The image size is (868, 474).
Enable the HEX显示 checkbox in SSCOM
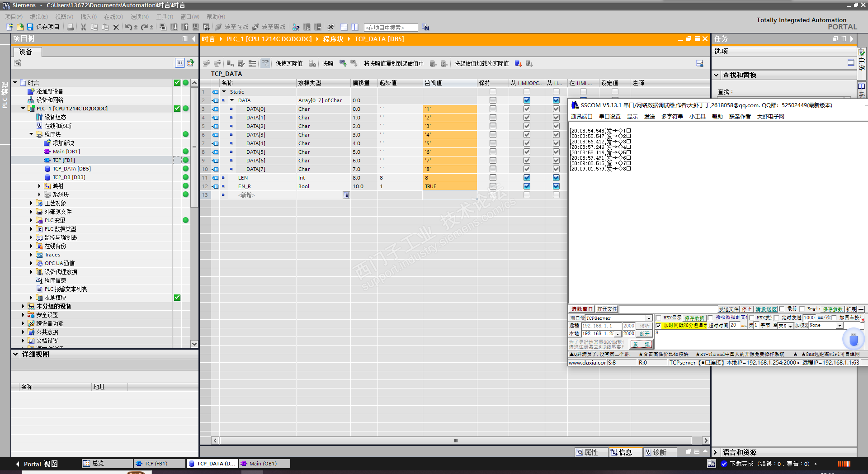tap(659, 318)
